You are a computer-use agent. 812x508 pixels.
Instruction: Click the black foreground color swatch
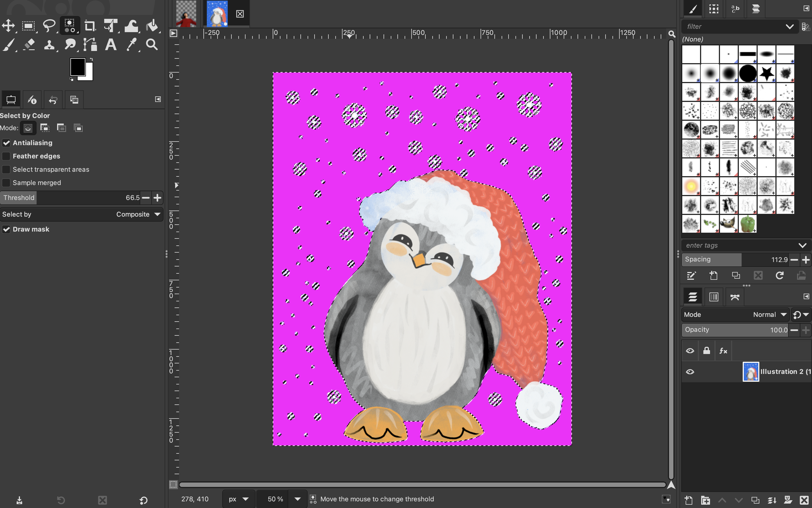77,66
